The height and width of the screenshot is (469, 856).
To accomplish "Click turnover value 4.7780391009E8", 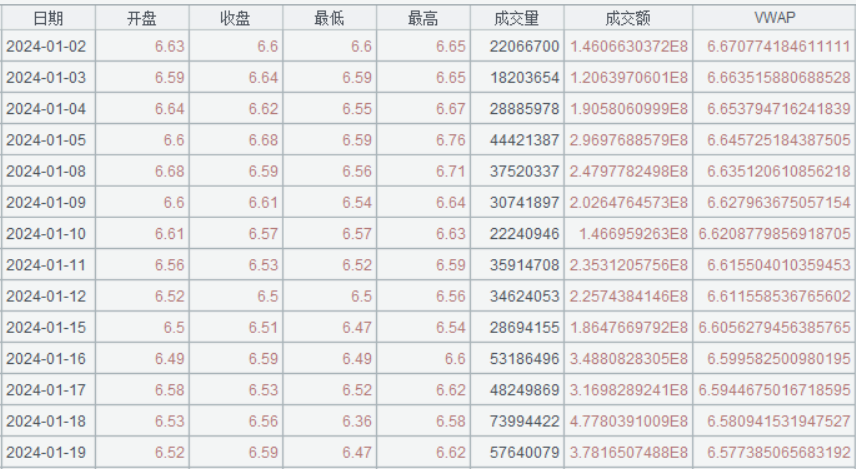I will coord(629,421).
